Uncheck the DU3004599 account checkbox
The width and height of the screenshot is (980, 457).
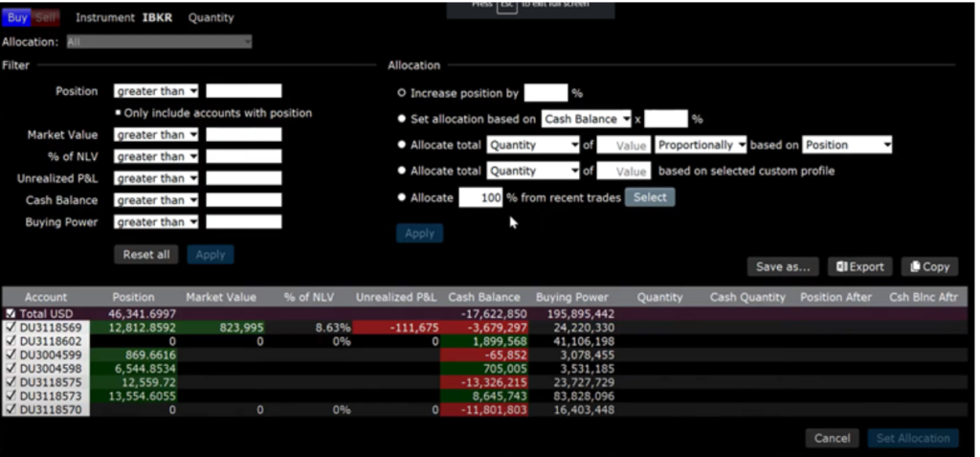click(11, 354)
